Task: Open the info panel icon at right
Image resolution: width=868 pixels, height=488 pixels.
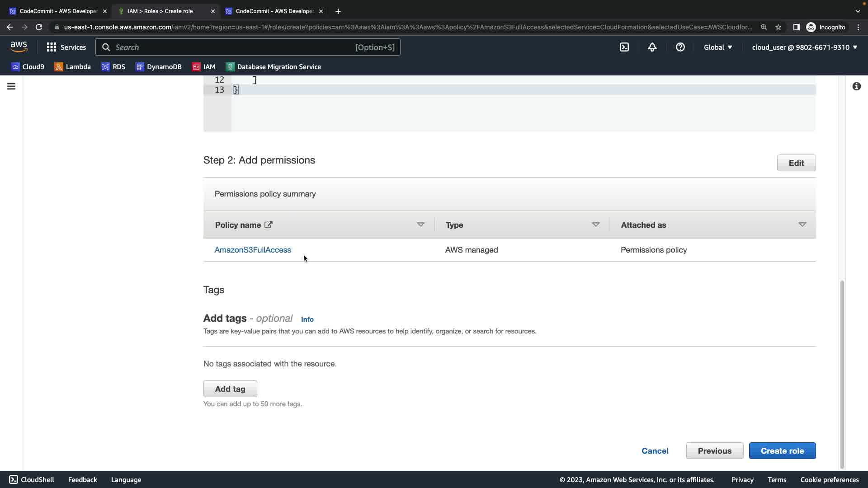Action: 856,86
